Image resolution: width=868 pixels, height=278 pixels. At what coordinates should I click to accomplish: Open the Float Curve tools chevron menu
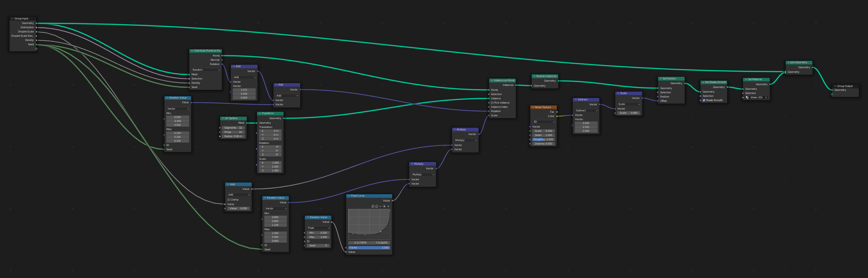coord(380,206)
